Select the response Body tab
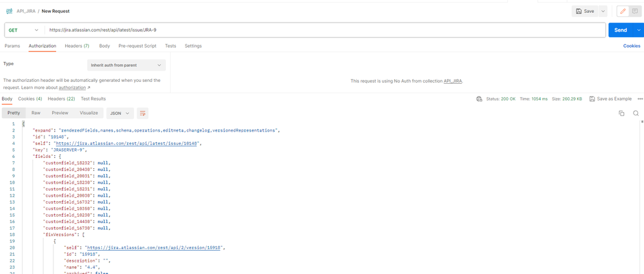Screen dimensions: 644x274 point(7,99)
